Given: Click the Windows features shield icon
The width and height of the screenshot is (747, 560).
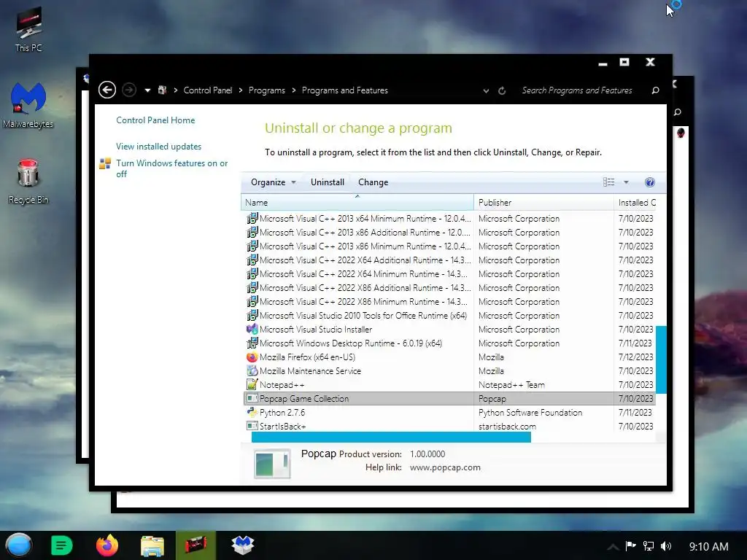Looking at the screenshot, I should click(x=105, y=164).
